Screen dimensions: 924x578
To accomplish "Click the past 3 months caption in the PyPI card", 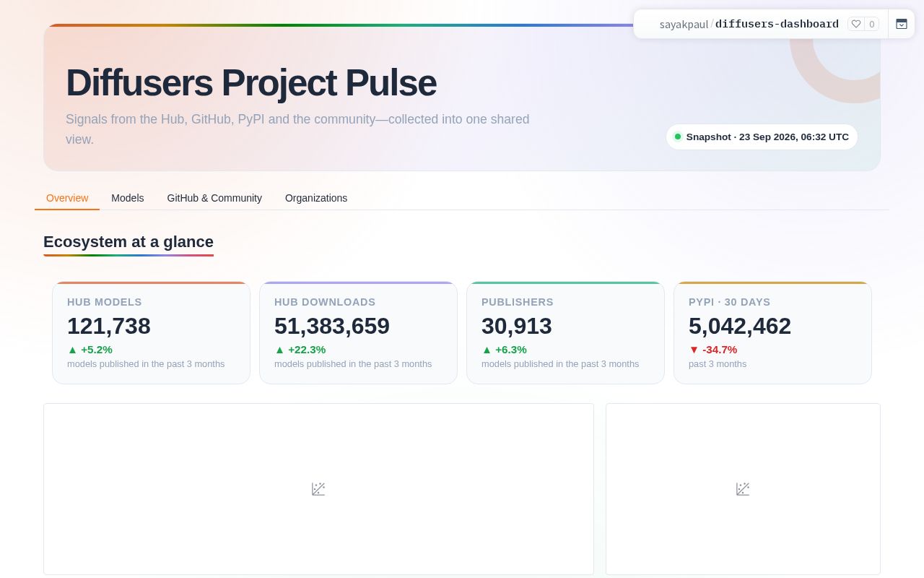I will tap(718, 364).
